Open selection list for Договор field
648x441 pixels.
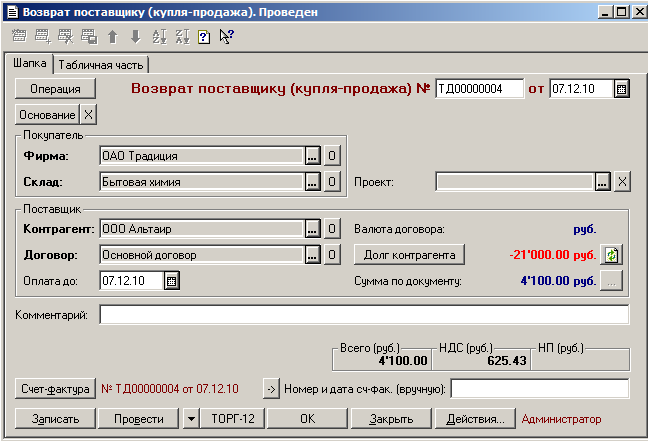313,255
